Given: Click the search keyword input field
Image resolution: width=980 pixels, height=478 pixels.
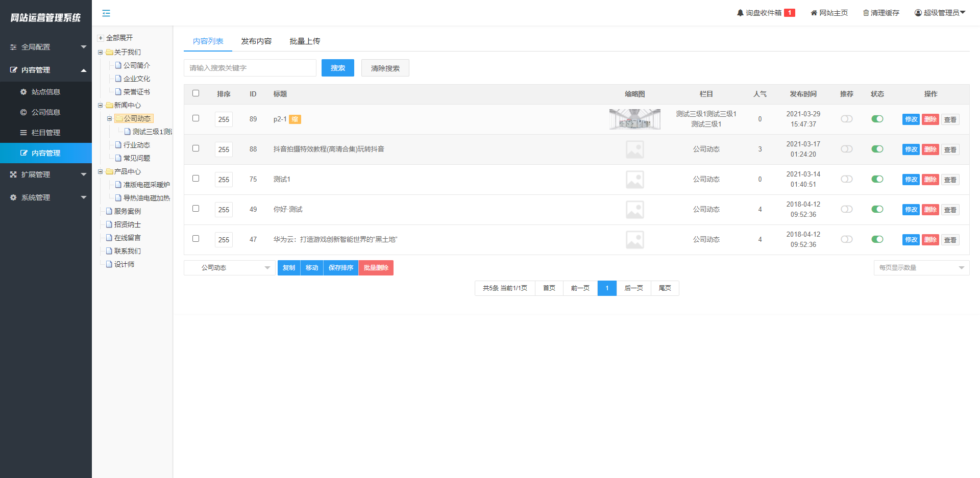Looking at the screenshot, I should (x=250, y=68).
